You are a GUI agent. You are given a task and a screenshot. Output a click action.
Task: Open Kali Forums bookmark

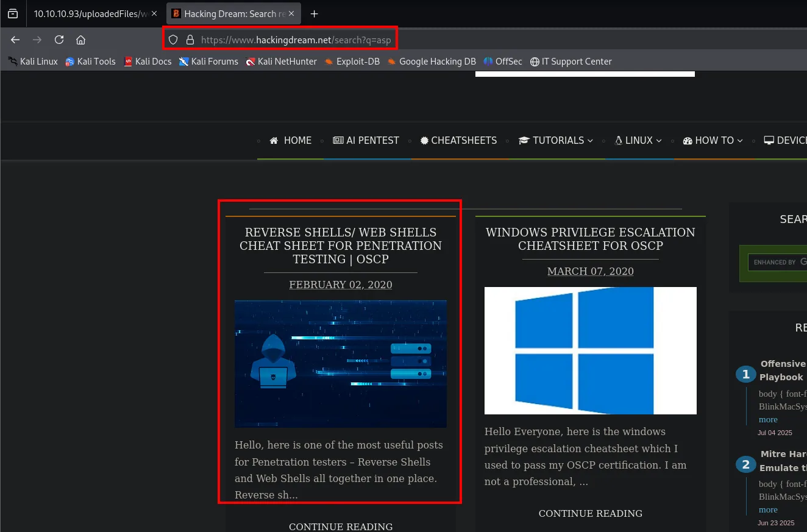click(x=208, y=61)
